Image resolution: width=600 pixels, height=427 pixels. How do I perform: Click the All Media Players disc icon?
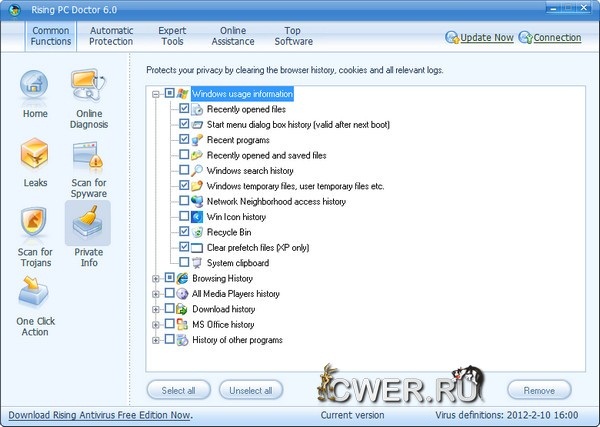(x=183, y=293)
